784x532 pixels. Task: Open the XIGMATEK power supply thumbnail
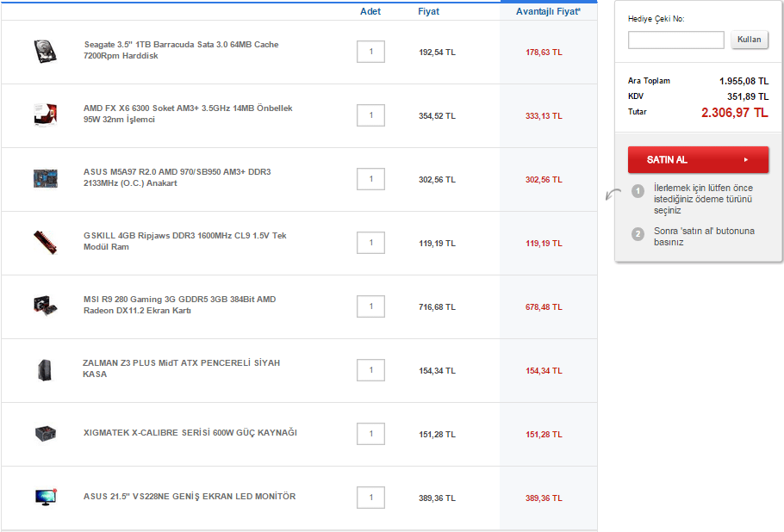click(x=45, y=433)
